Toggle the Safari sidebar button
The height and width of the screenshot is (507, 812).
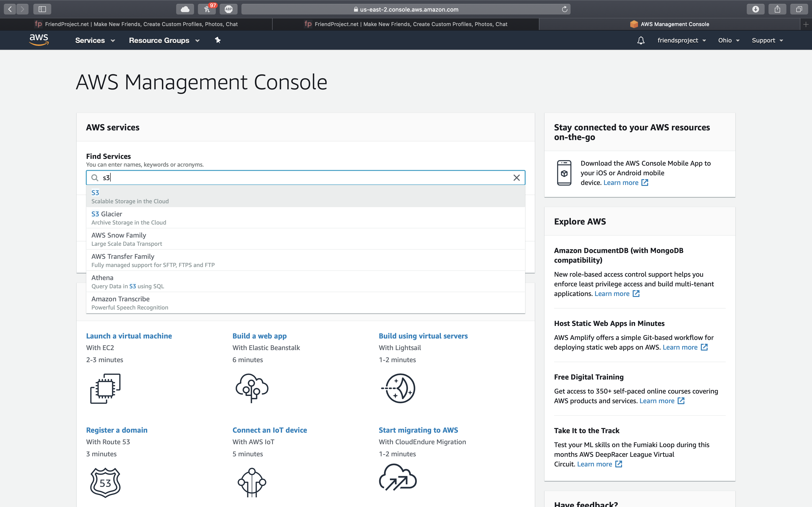pyautogui.click(x=42, y=9)
